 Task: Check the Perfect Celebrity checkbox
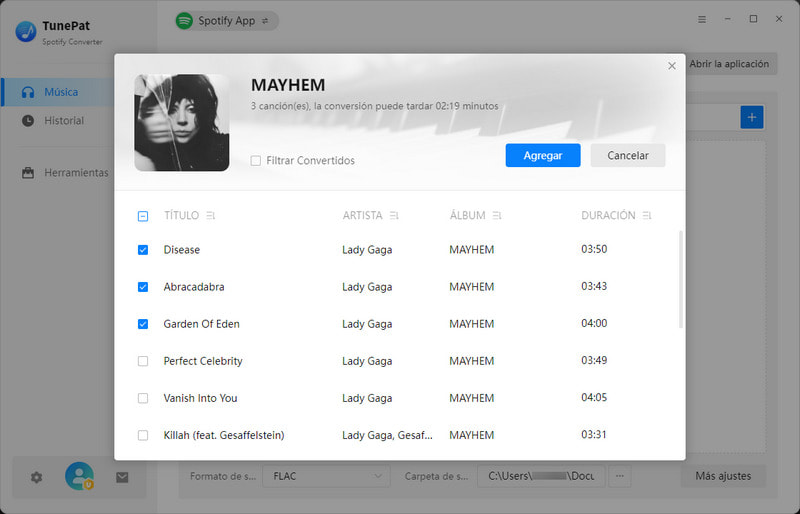pyautogui.click(x=143, y=361)
